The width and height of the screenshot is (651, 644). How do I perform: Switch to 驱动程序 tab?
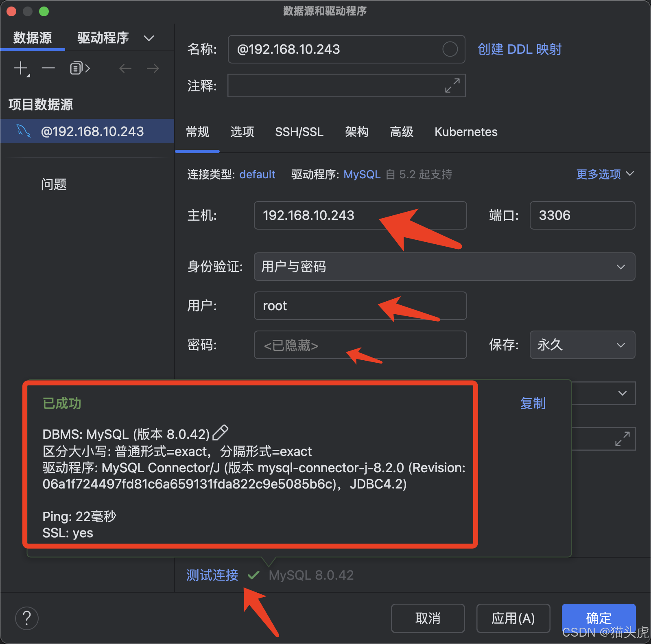click(x=103, y=38)
